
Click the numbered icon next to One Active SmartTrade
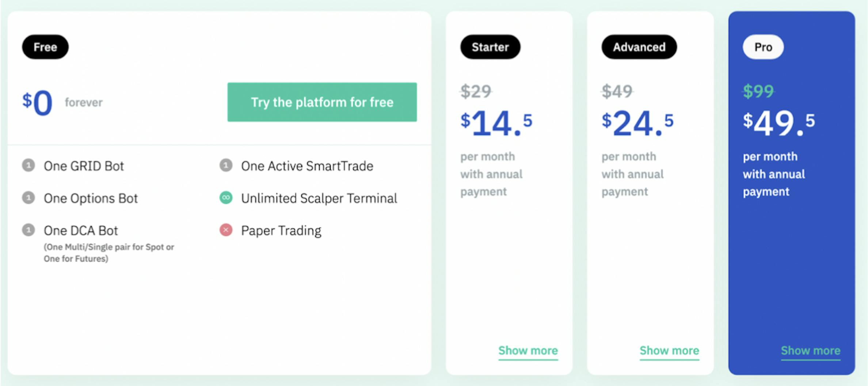(226, 166)
